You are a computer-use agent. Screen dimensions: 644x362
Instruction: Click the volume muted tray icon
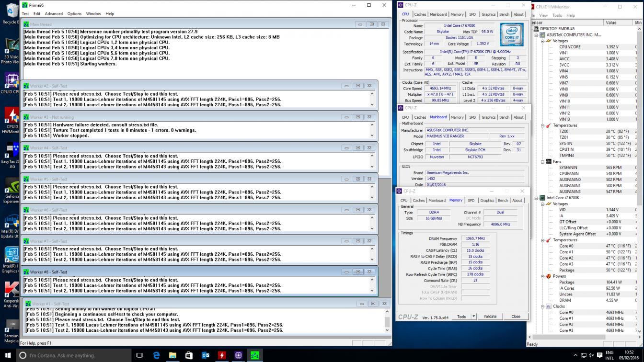pos(591,355)
